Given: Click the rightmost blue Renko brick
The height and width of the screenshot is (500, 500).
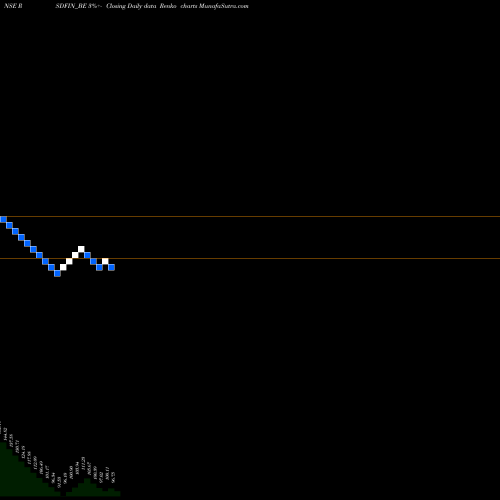Looking at the screenshot, I should (111, 267).
